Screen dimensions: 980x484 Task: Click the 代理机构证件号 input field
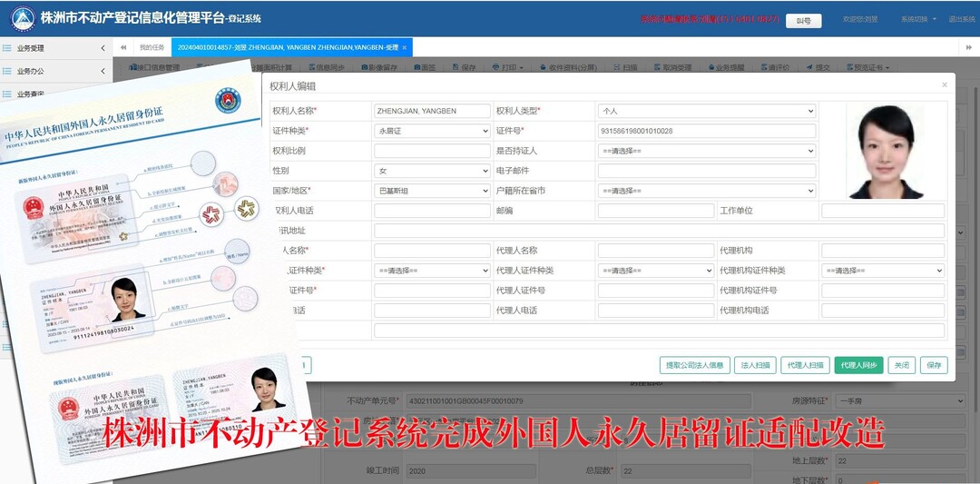pyautogui.click(x=883, y=291)
